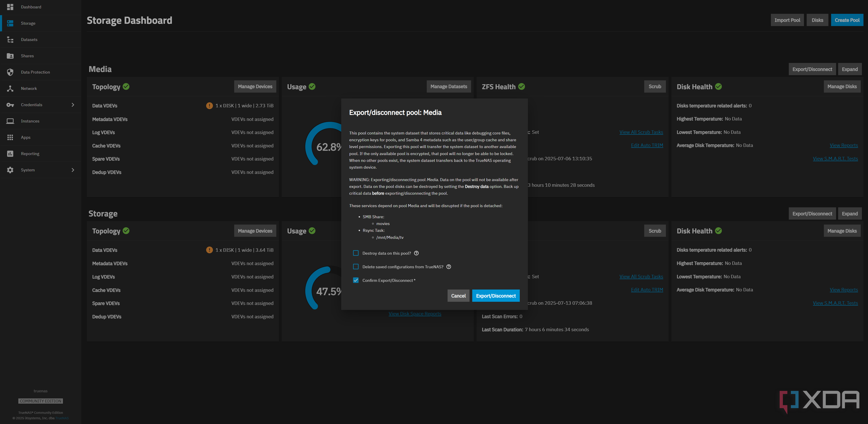Click Manage Disks in Media Disk Health
Viewport: 868px width, 424px height.
pos(842,87)
